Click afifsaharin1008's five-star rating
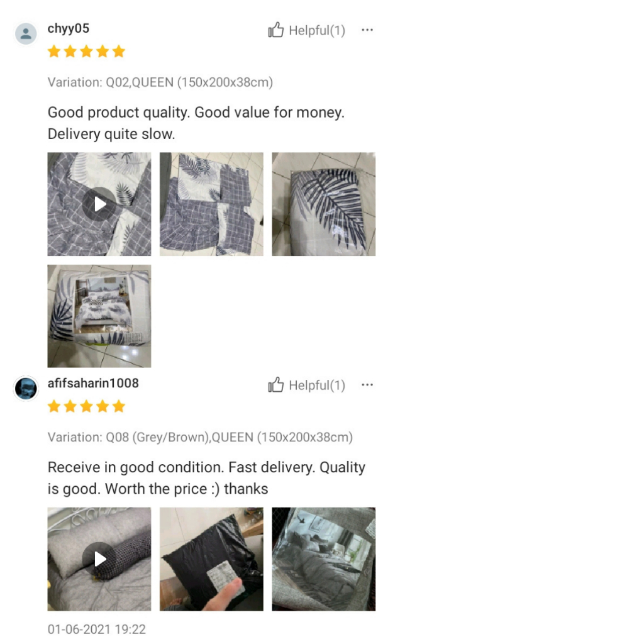The width and height of the screenshot is (644, 644). pos(86,407)
